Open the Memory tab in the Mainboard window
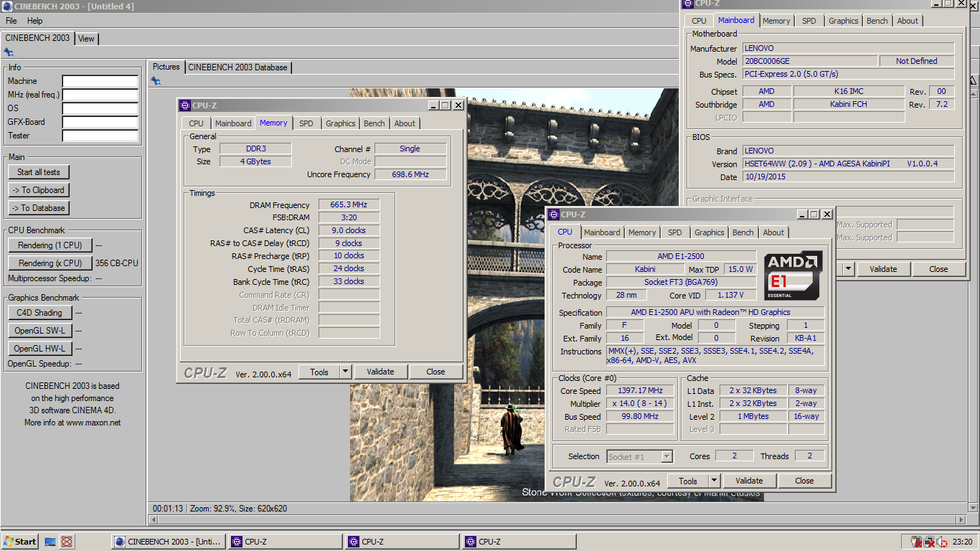 click(776, 21)
